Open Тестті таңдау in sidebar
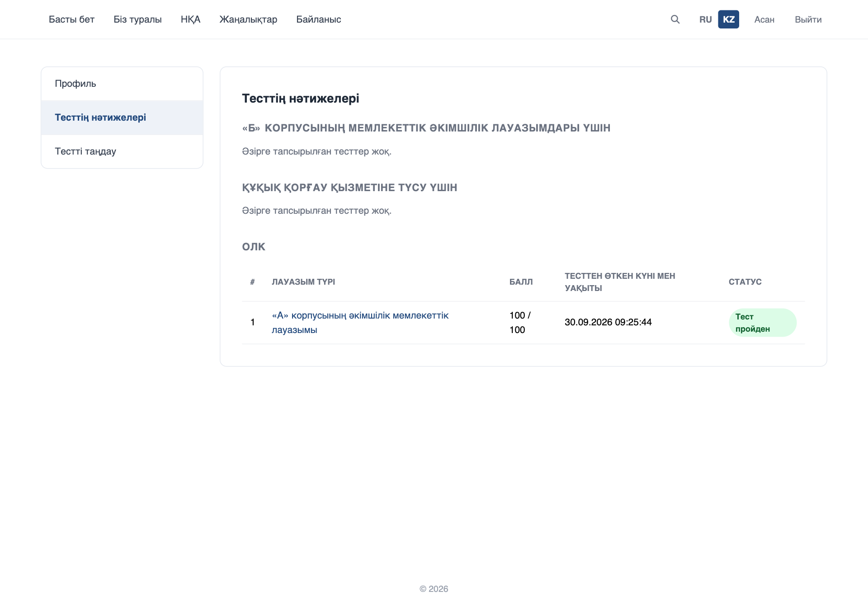Image resolution: width=868 pixels, height=610 pixels. (x=122, y=151)
